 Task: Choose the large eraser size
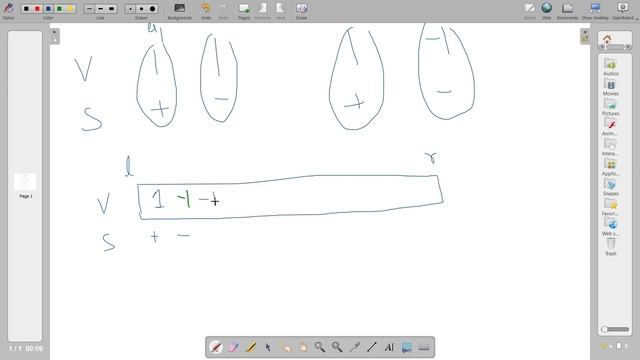pyautogui.click(x=152, y=9)
